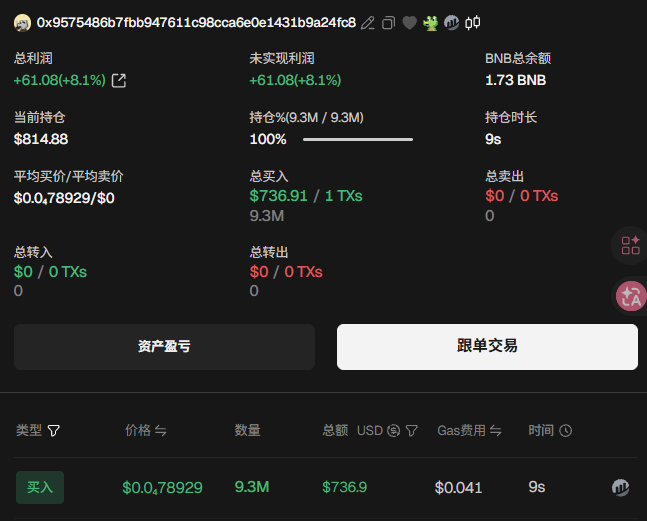Screen dimensions: 647x521
Task: Click the green frog icon beside the address
Action: pos(430,23)
